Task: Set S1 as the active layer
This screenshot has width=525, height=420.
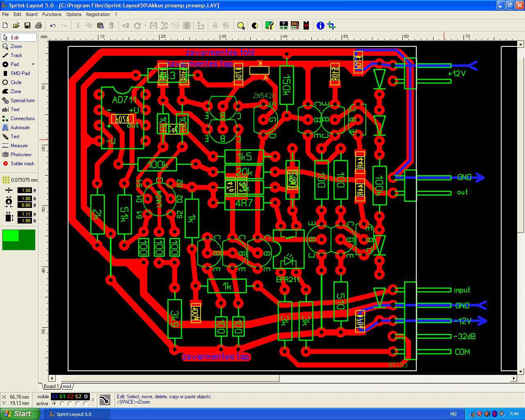Action: tap(62, 404)
